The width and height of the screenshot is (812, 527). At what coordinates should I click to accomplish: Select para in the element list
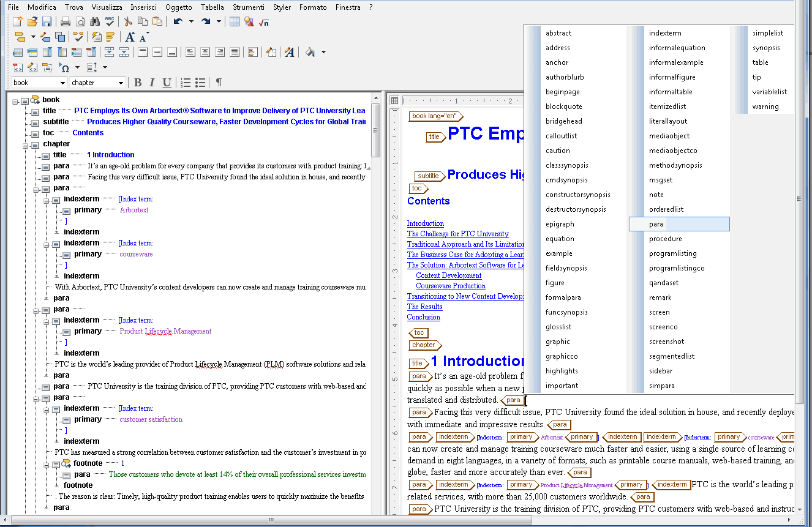click(679, 224)
